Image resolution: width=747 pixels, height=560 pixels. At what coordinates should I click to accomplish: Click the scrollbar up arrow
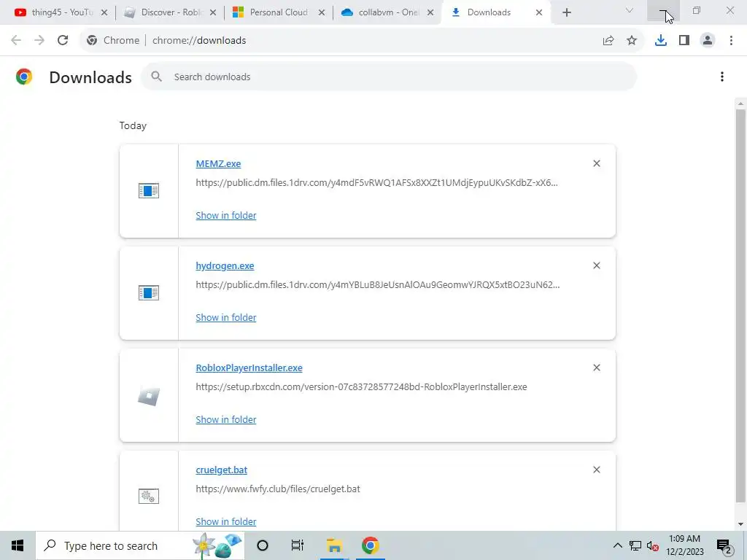coord(740,104)
